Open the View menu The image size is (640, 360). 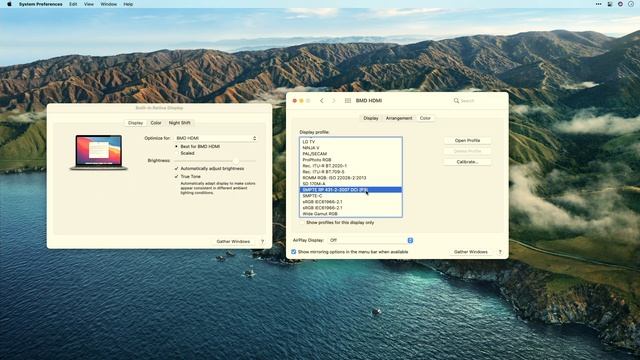[89, 4]
